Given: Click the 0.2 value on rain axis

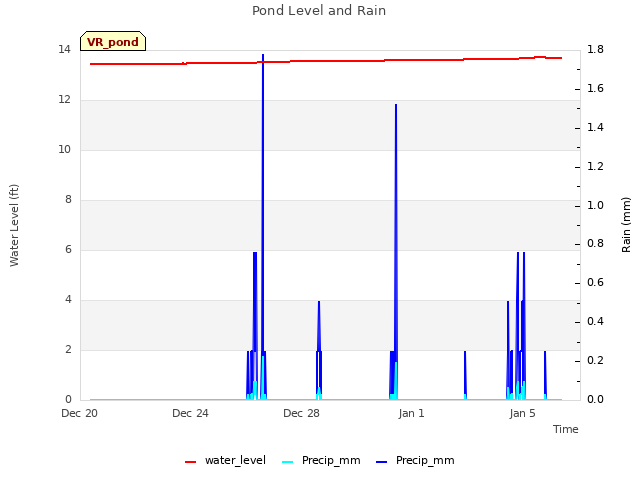Looking at the screenshot, I should (x=595, y=360).
